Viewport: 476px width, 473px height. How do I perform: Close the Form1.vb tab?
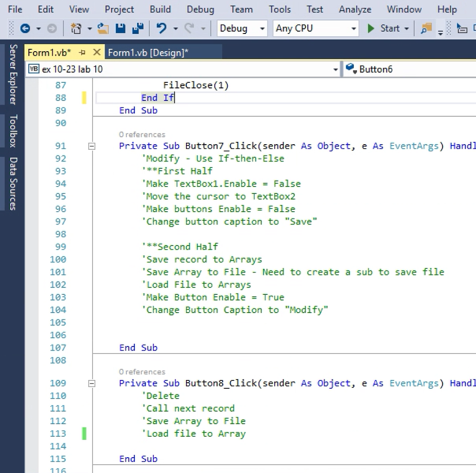click(97, 53)
